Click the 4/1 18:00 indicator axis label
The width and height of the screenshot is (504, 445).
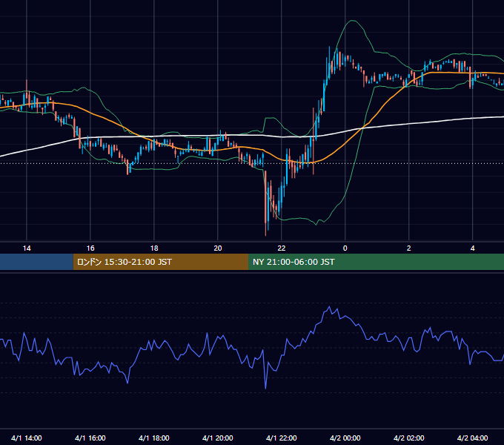point(154,438)
